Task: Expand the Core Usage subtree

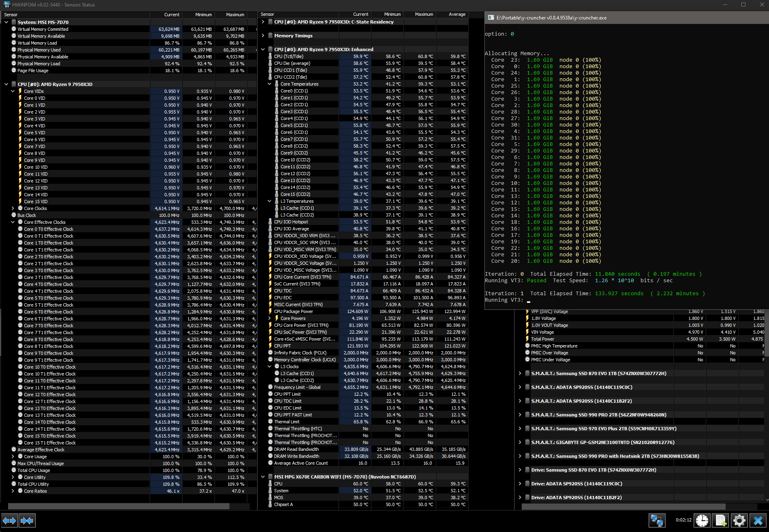Action: pyautogui.click(x=13, y=457)
